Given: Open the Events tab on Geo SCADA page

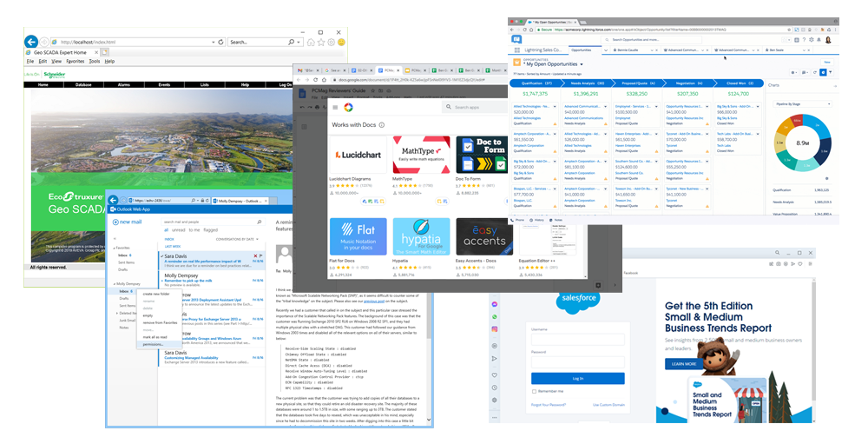Looking at the screenshot, I should [x=164, y=85].
